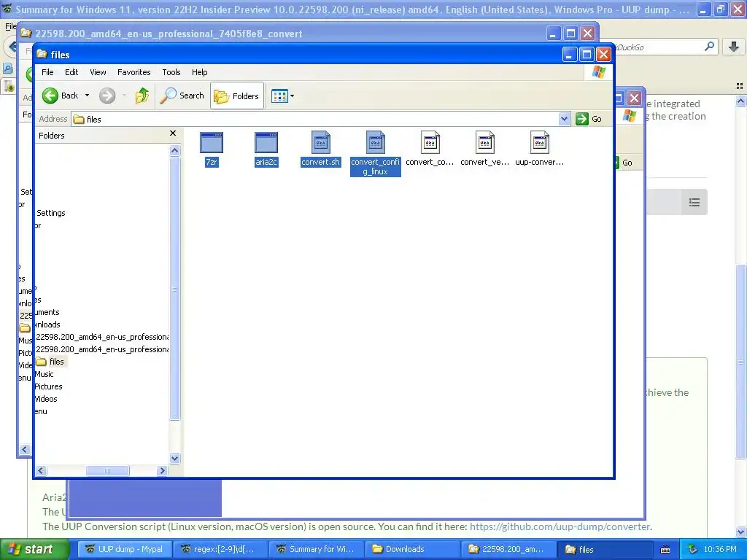Open Search in files window toolbar
The height and width of the screenshot is (560, 747).
coord(182,96)
